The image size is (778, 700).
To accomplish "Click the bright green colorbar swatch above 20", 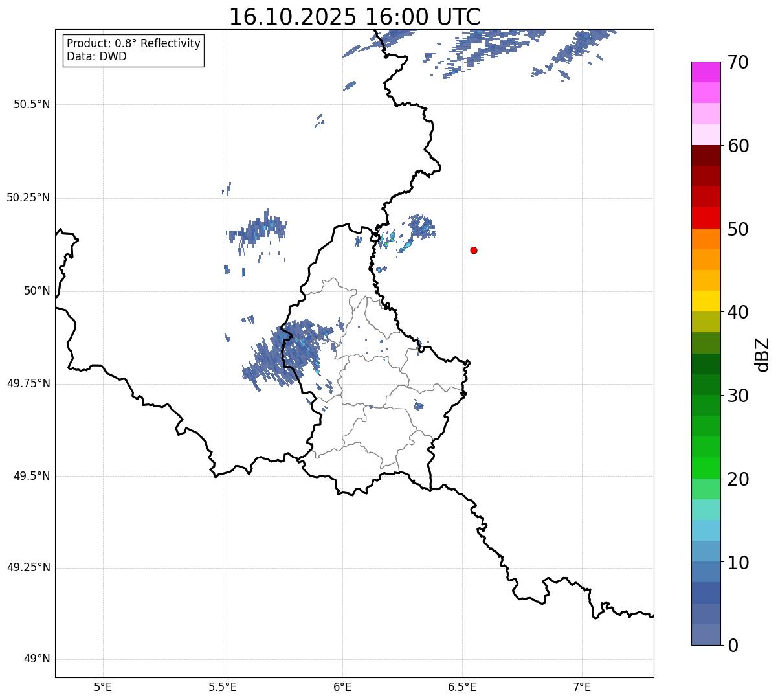I will 706,468.
